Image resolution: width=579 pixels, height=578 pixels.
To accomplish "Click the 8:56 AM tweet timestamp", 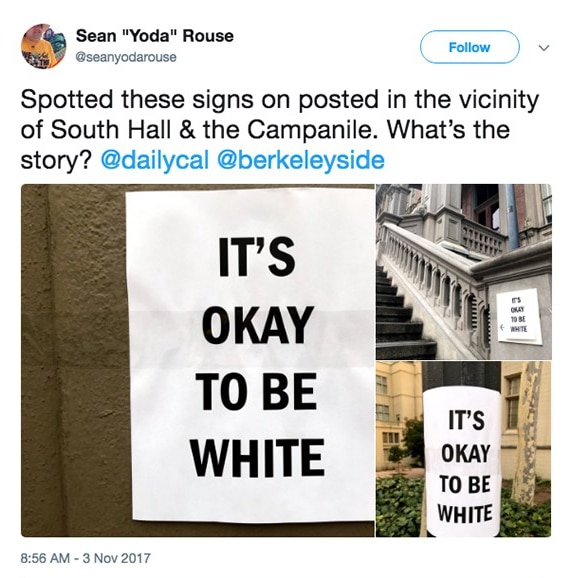I will click(x=45, y=558).
